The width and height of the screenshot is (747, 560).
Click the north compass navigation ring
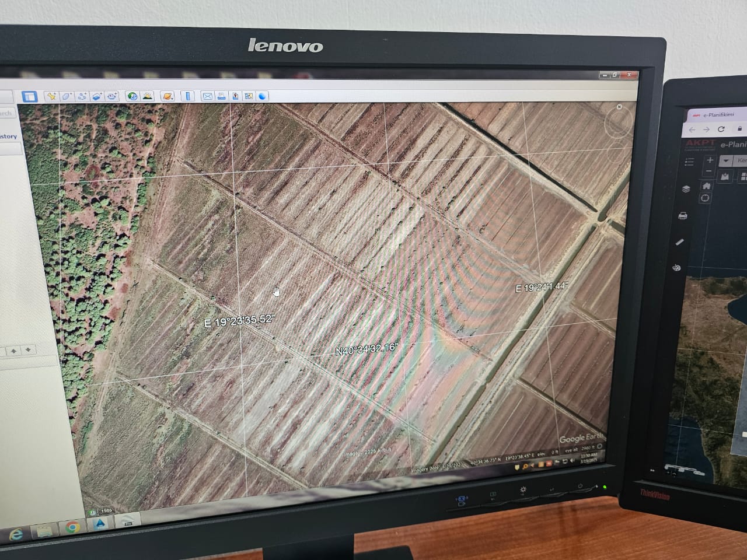tap(617, 121)
